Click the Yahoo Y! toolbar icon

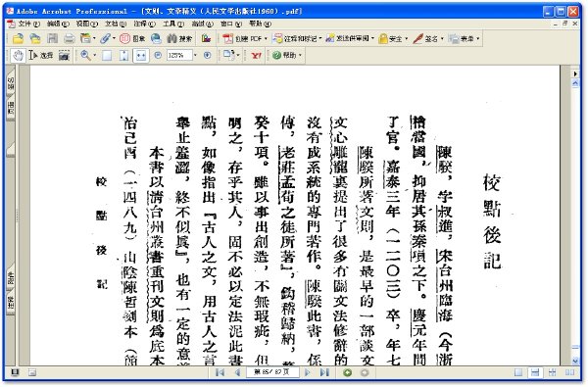(256, 56)
